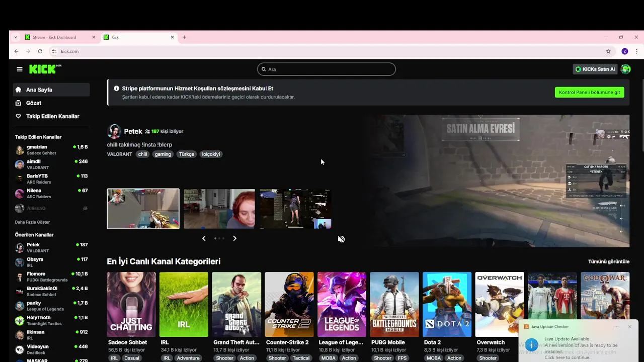Open Flomore recommended channel
Screen dimensions: 644x362
[x=51, y=277]
